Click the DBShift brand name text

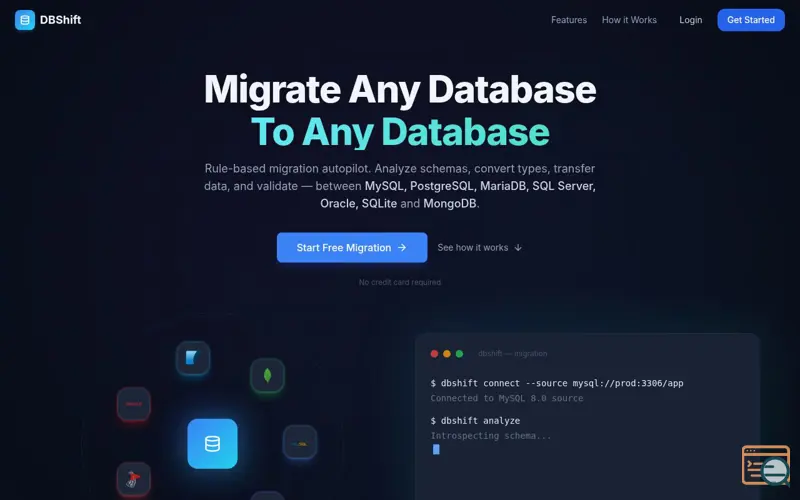pyautogui.click(x=60, y=20)
